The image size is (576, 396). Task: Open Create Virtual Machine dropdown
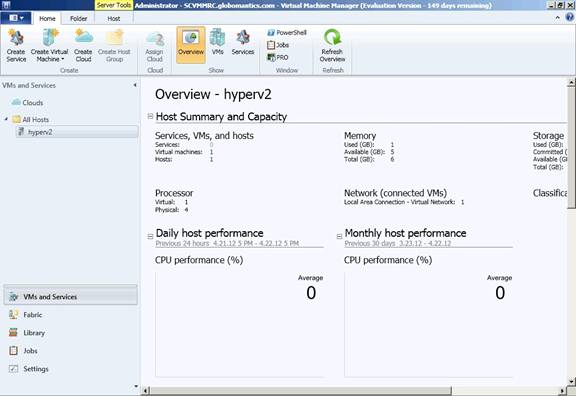click(x=50, y=45)
